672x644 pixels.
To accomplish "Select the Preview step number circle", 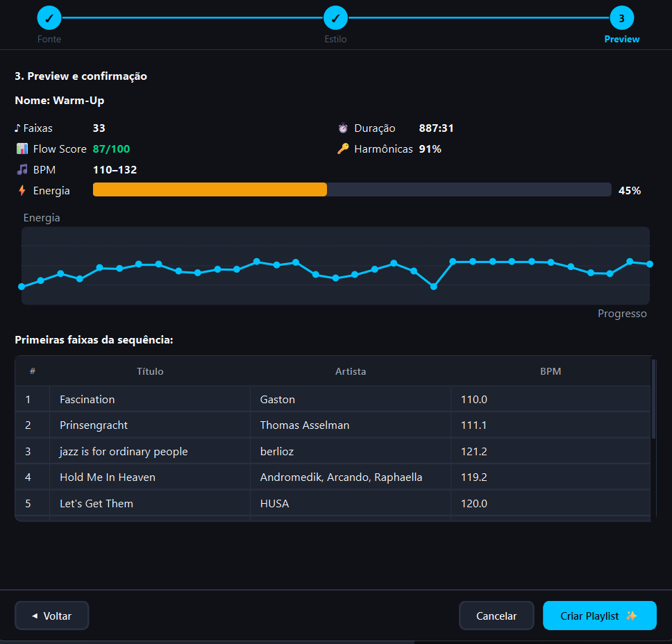I will 622,18.
